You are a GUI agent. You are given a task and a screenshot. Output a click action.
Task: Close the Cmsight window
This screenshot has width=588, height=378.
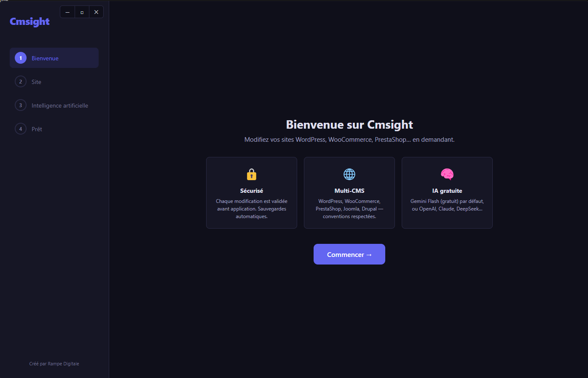[96, 12]
